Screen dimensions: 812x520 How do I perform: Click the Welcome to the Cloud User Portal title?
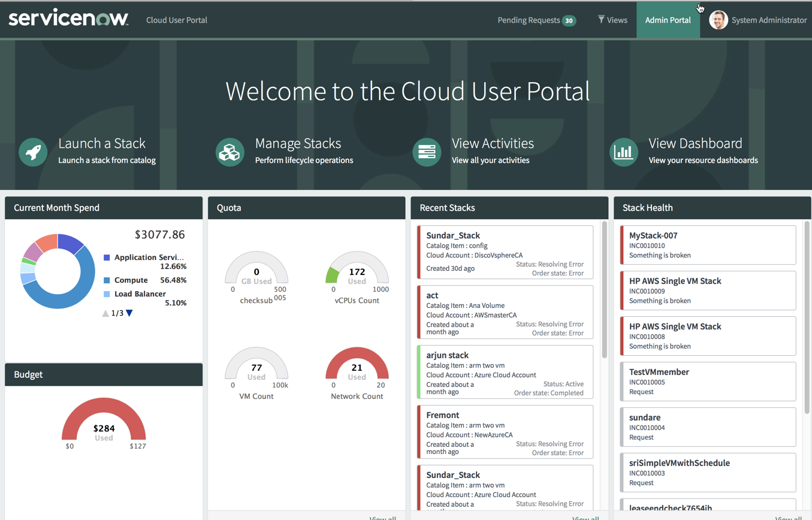pos(407,91)
